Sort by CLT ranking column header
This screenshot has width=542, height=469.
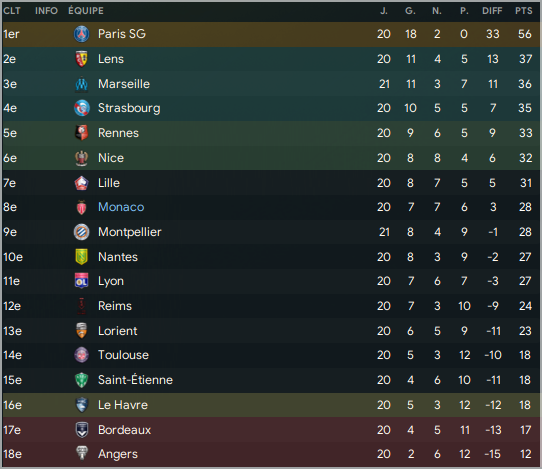(12, 11)
